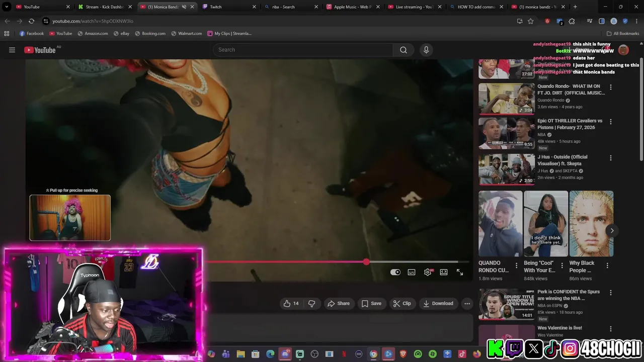644x362 pixels.
Task: Open a new browser tab
Action: (575, 7)
